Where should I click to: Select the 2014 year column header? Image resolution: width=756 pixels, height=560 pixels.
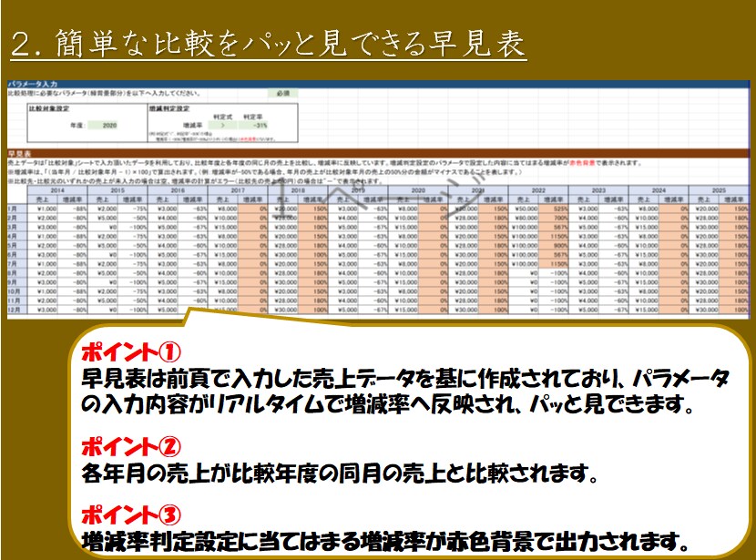pyautogui.click(x=57, y=190)
